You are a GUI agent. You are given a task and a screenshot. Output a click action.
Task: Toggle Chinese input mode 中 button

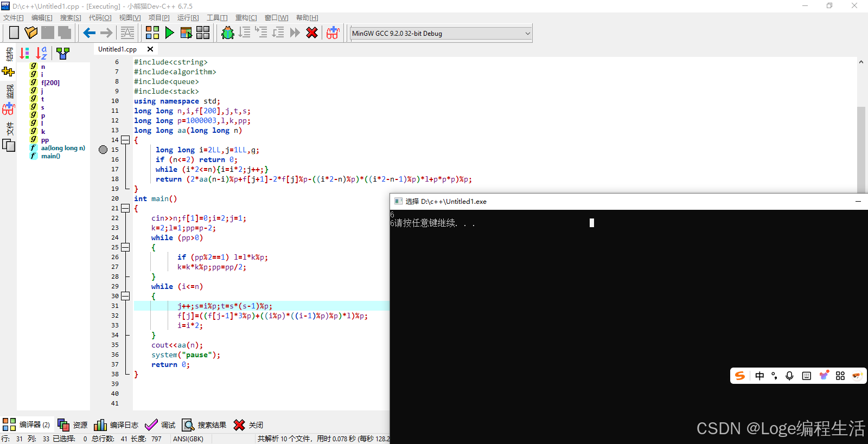[x=759, y=376]
